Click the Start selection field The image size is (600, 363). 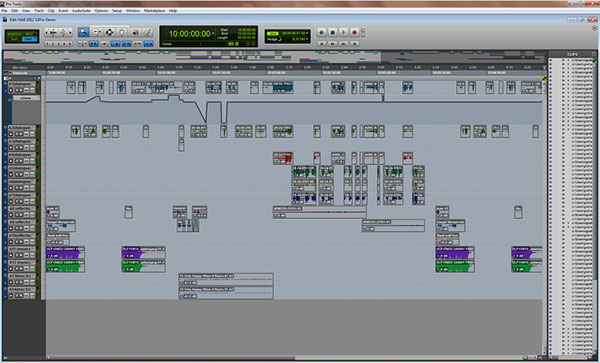tap(246, 29)
